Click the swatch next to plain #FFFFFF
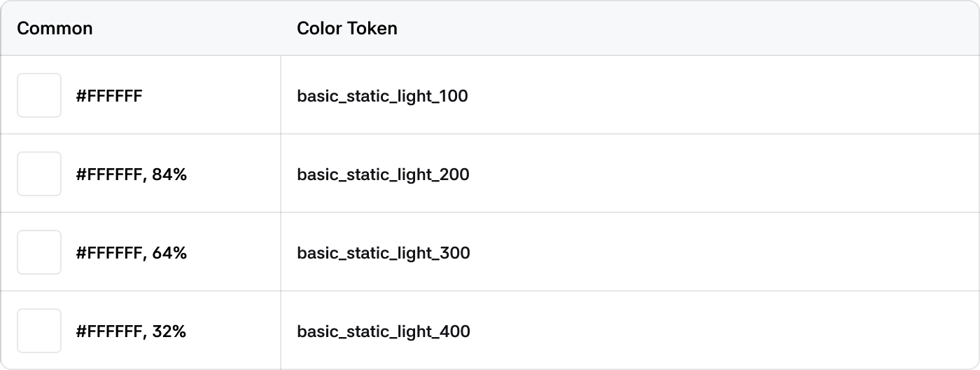 pos(39,95)
